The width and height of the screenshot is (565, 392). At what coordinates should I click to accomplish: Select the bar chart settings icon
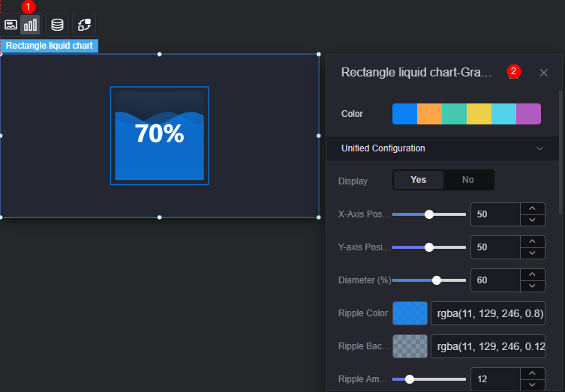[x=30, y=25]
